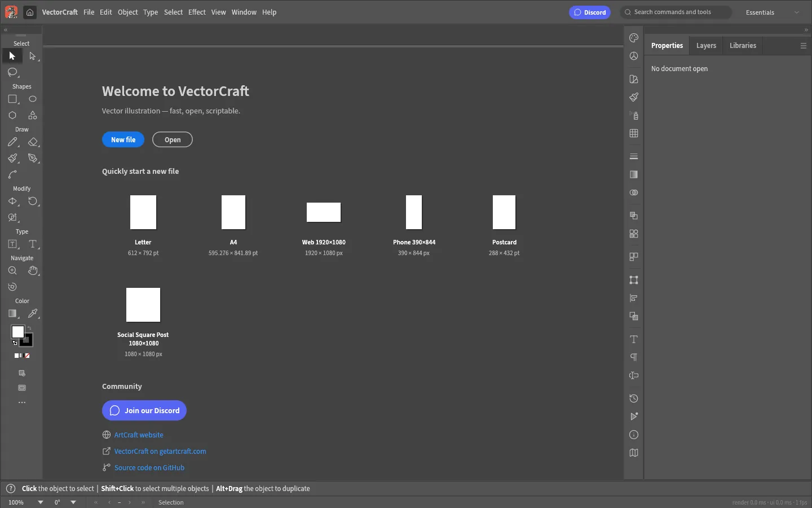
Task: Select the Pencil draw tool
Action: pos(12,142)
